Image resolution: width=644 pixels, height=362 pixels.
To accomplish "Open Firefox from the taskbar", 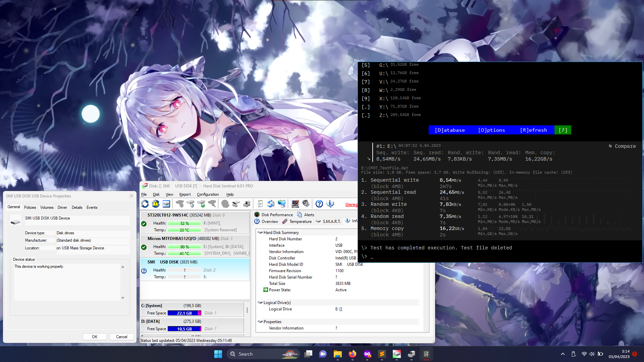I will pyautogui.click(x=353, y=354).
